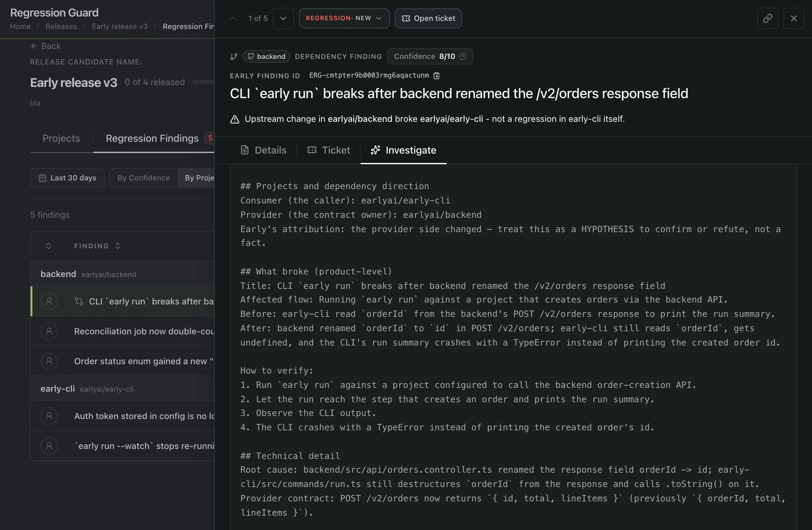Open the 'Order status enum gained a new' finding
Viewport: 812px width, 530px height.
coord(122,361)
